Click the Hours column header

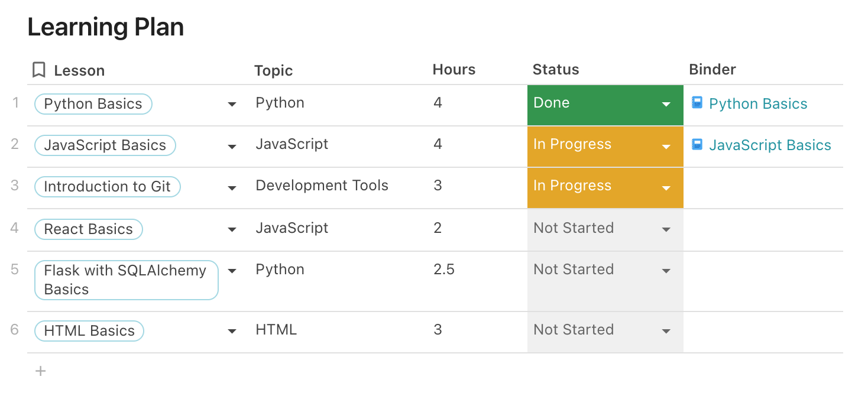coord(454,70)
